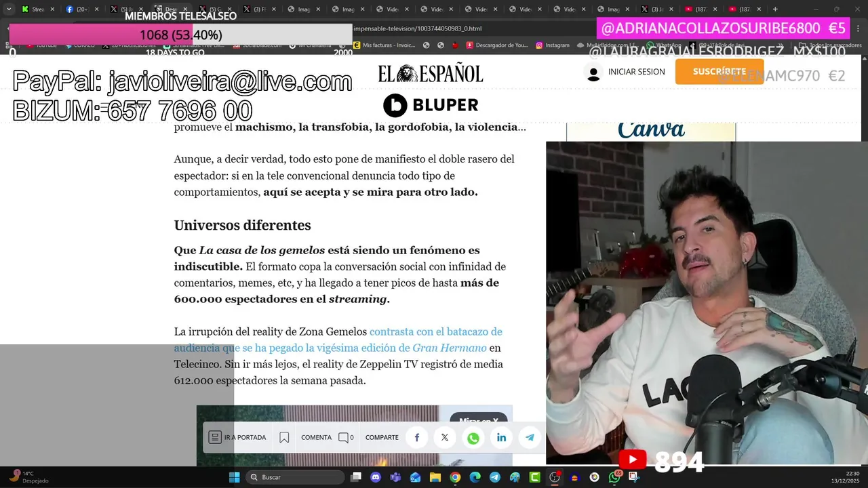
Task: Switch to OBS Studio in the taskbar
Action: [x=555, y=477]
